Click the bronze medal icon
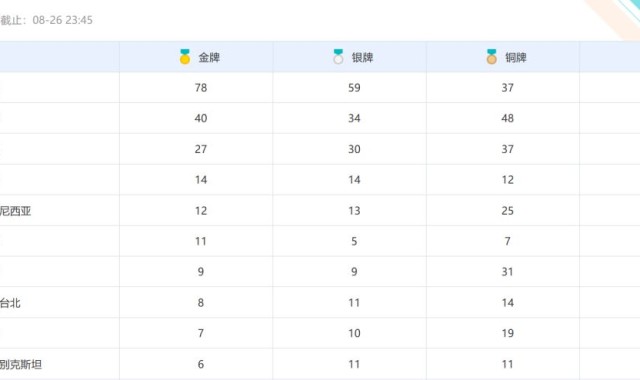 point(492,57)
